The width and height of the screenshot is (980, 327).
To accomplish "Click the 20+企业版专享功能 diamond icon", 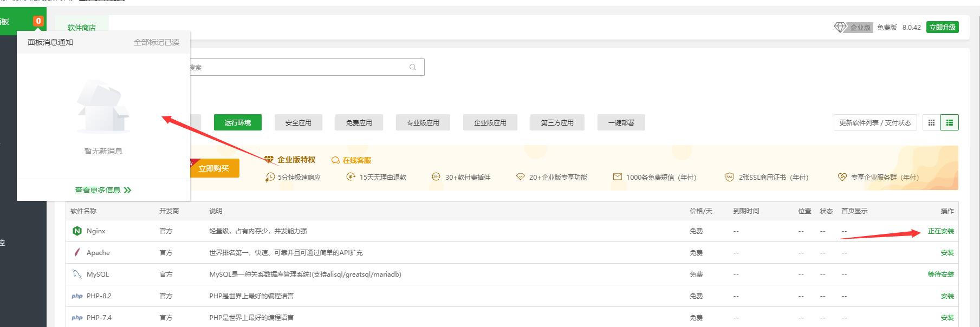I will pyautogui.click(x=521, y=176).
